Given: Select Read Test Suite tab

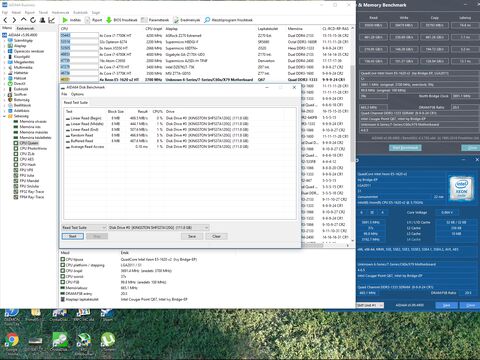Looking at the screenshot, I should point(76,102).
